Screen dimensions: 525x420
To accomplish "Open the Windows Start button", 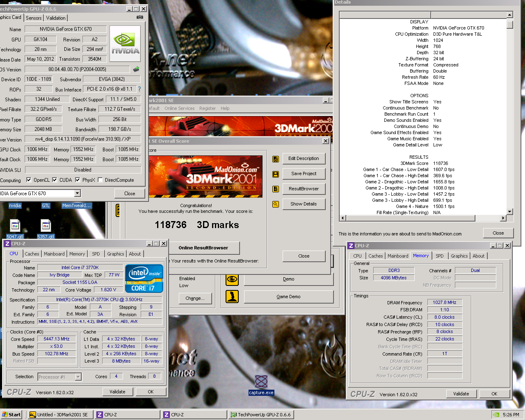I will [x=11, y=415].
